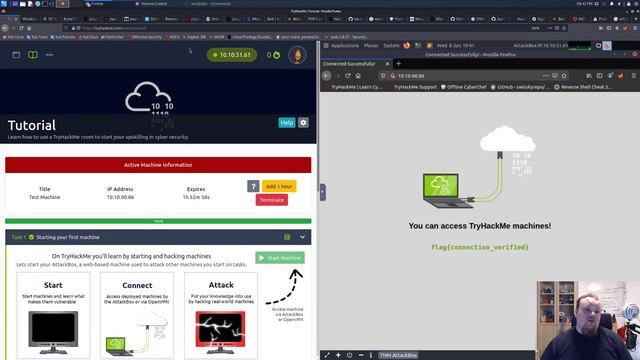640x360 pixels.
Task: Open Offensive Security bookmark in outer Firefox
Action: pyautogui.click(x=144, y=37)
